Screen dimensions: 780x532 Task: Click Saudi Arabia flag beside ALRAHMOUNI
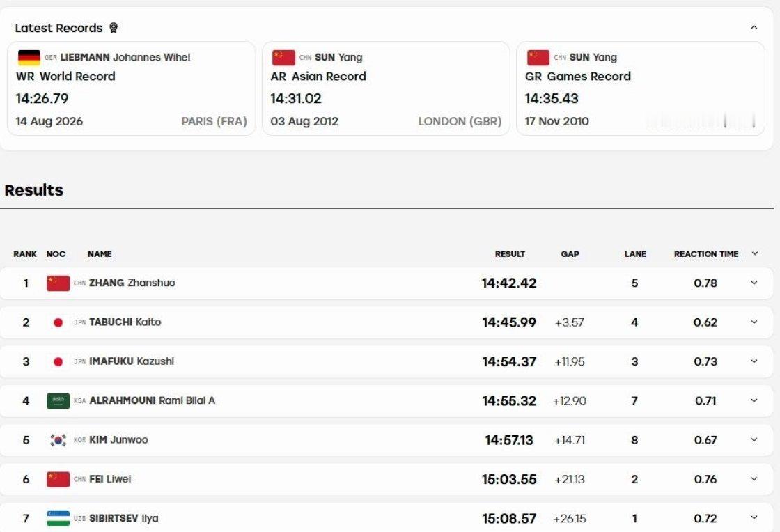coord(58,400)
